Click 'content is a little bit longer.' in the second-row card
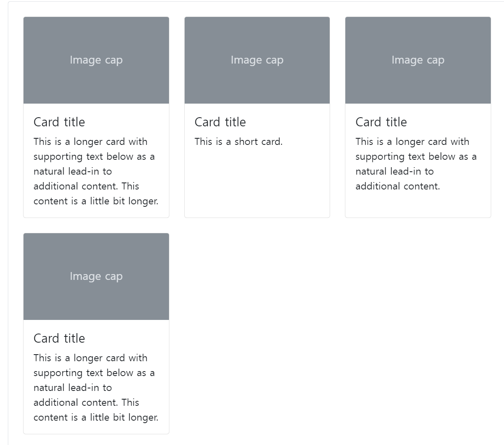Image resolution: width=504 pixels, height=445 pixels. pyautogui.click(x=96, y=417)
